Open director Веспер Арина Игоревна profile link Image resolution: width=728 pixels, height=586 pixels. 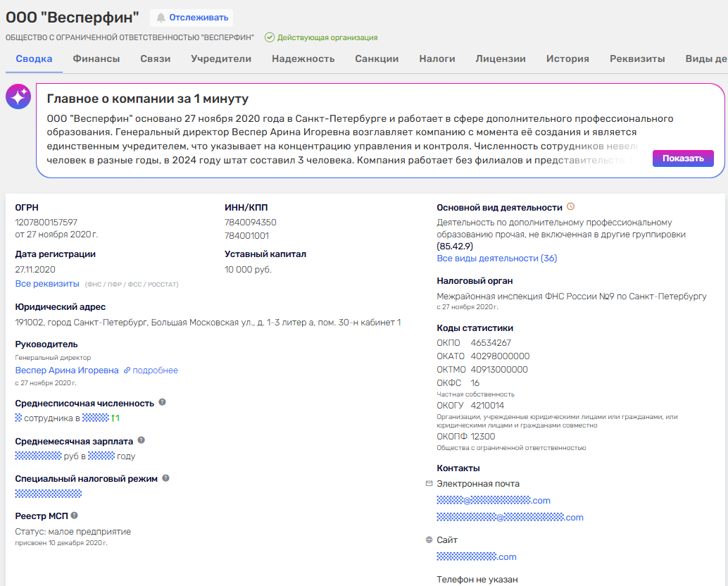[x=67, y=370]
